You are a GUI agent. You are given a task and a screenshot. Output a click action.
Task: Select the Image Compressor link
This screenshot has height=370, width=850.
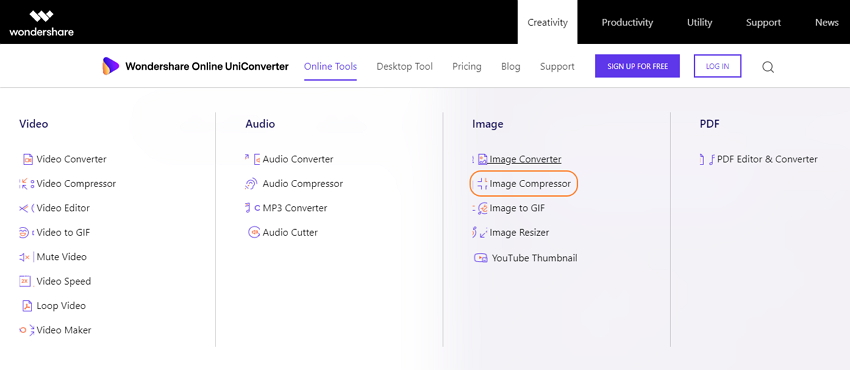click(530, 184)
